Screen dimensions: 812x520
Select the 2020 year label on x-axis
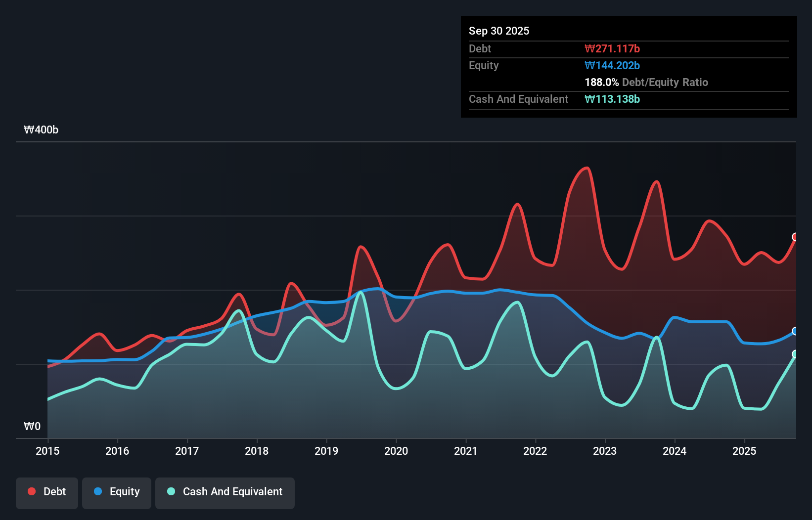click(x=396, y=451)
